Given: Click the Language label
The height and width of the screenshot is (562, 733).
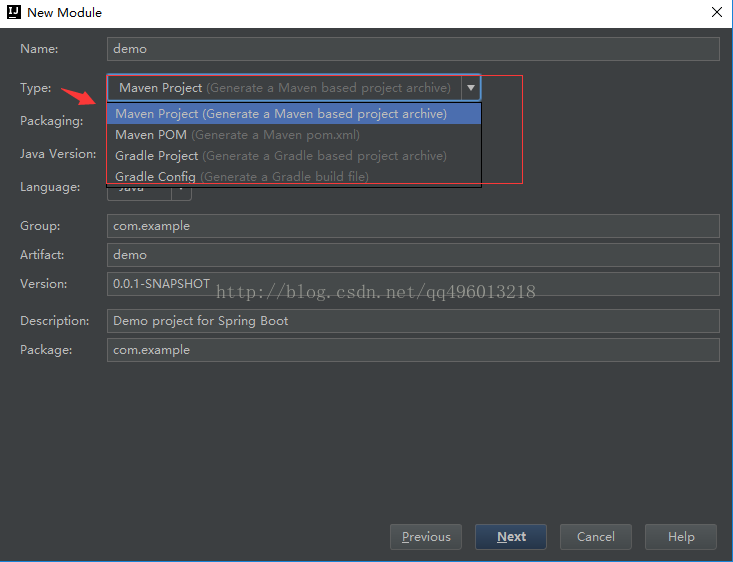Looking at the screenshot, I should click(50, 187).
